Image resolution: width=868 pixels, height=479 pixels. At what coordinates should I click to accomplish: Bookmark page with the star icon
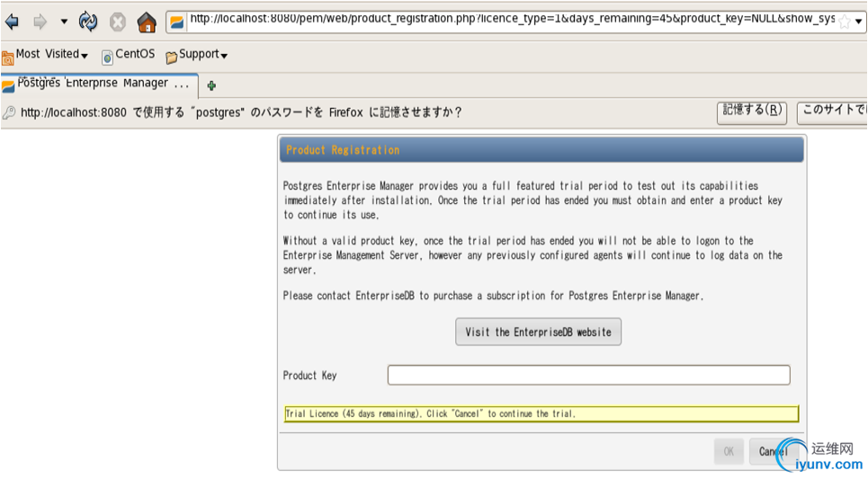coord(845,22)
